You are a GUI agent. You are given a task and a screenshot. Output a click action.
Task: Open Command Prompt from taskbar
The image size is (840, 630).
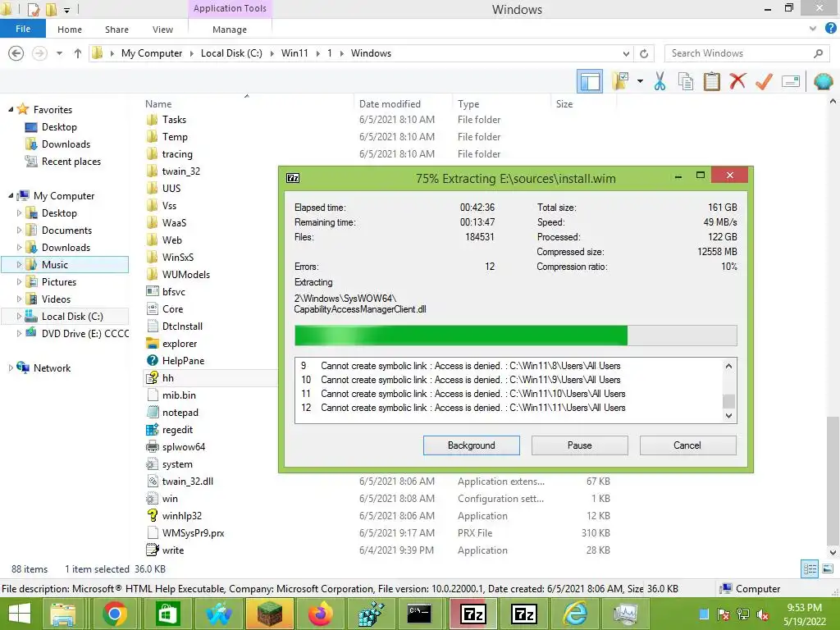419,614
